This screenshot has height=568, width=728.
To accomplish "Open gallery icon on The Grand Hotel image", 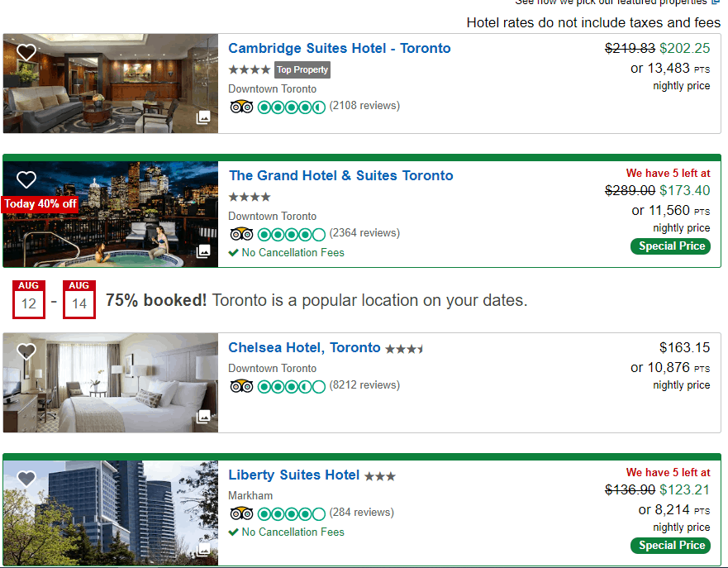I will pos(203,251).
